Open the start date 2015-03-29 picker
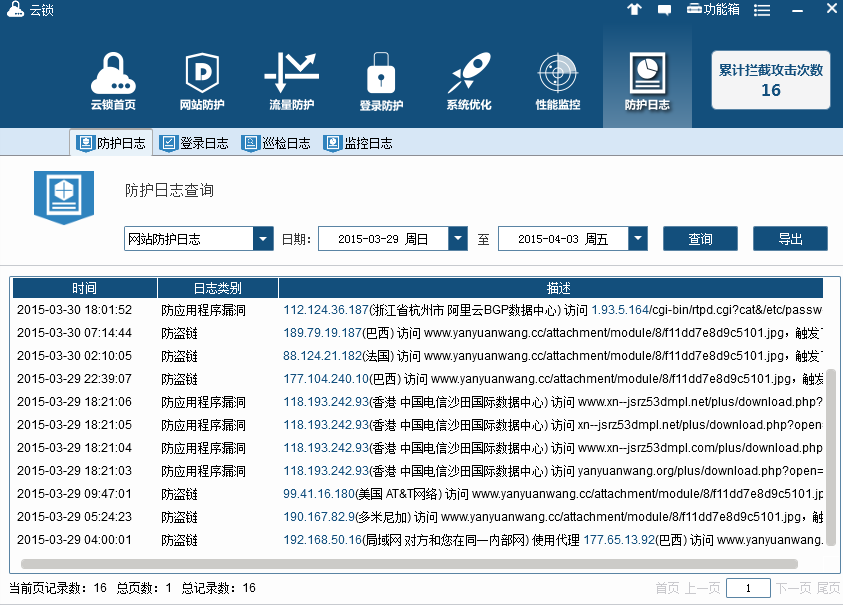The height and width of the screenshot is (605, 843). (x=458, y=239)
